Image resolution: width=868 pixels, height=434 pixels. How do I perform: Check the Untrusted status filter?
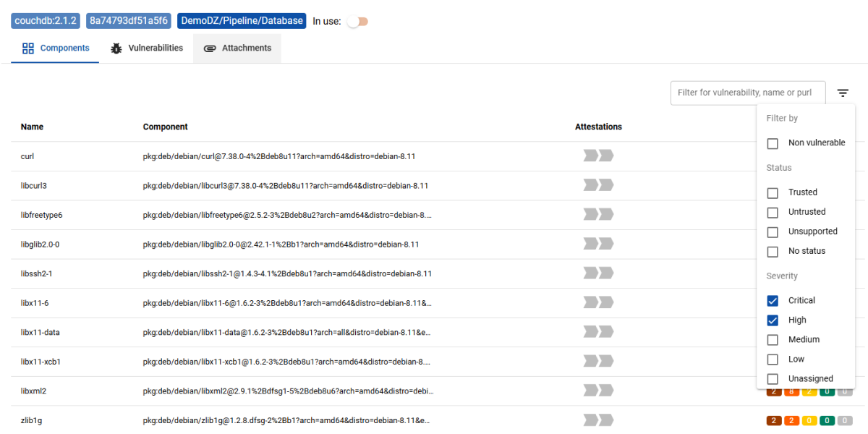(x=773, y=212)
